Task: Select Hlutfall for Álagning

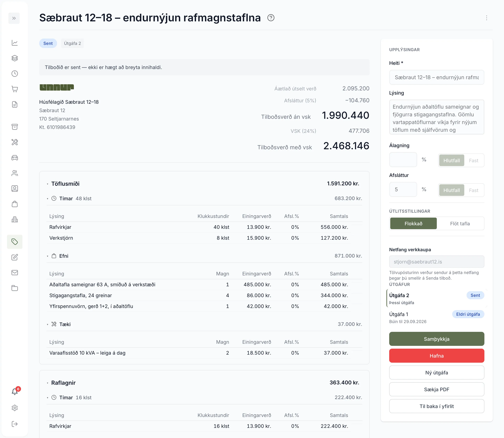Action: (x=451, y=160)
